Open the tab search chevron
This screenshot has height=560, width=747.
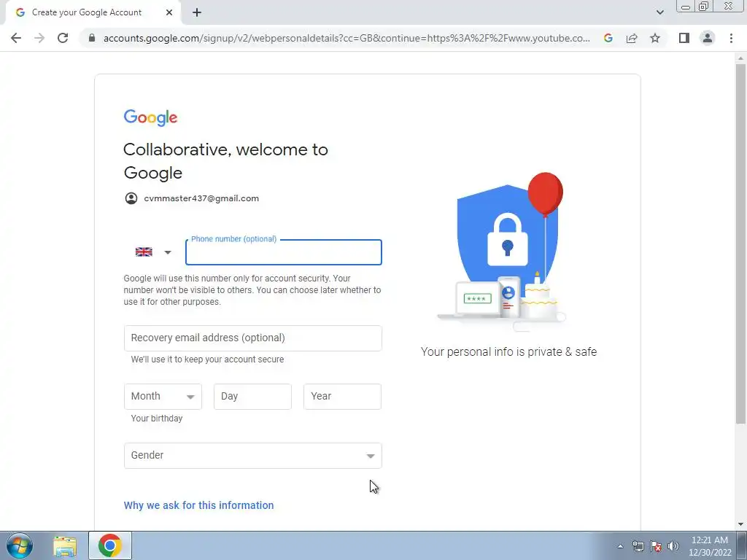(659, 12)
